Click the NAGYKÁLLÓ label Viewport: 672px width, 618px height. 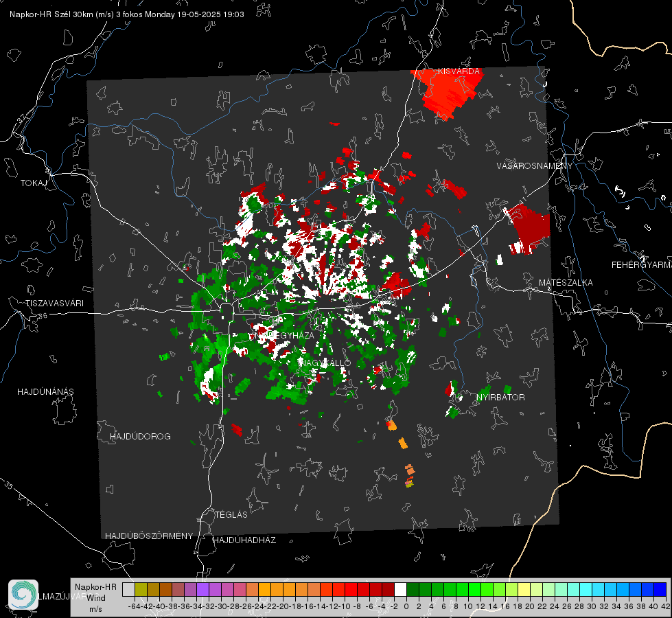pos(325,363)
